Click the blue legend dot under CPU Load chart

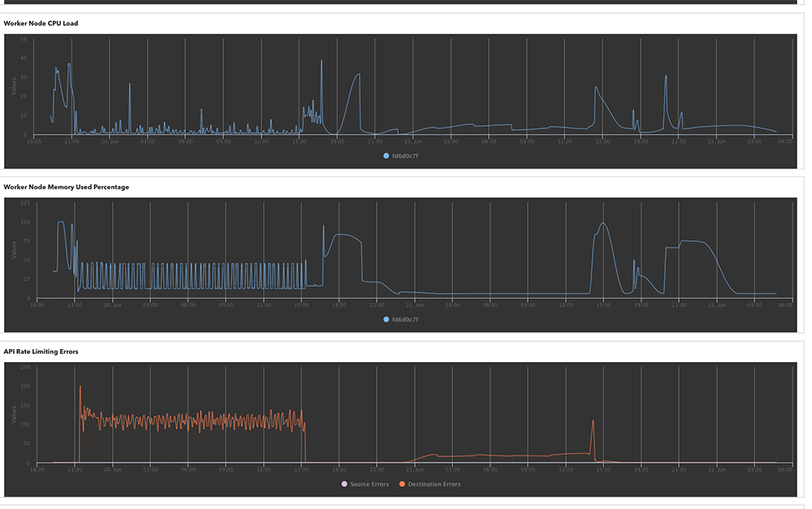[x=387, y=156]
